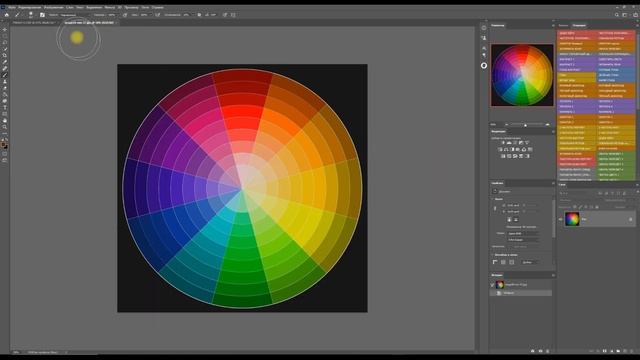Collapse Rulers and Grids section in Properties

click(x=492, y=255)
